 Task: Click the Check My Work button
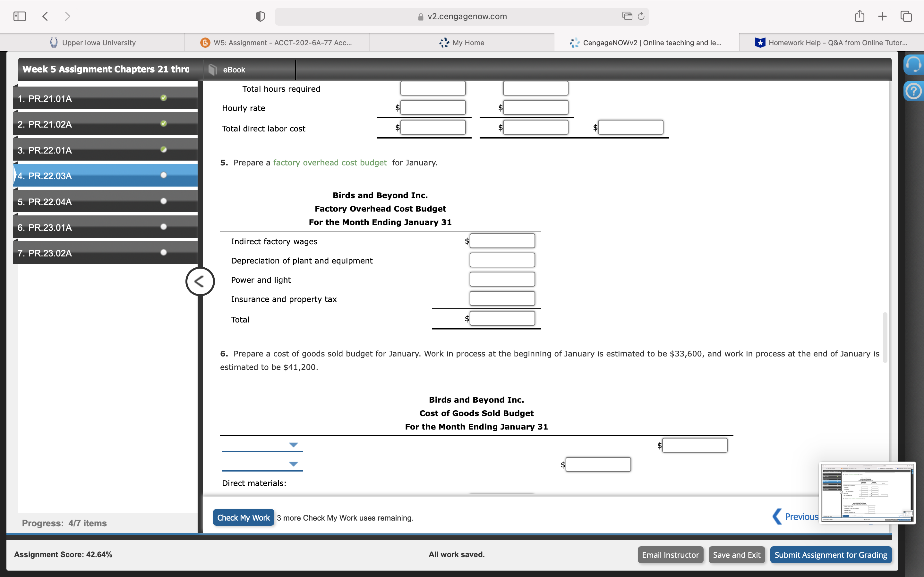(x=243, y=517)
